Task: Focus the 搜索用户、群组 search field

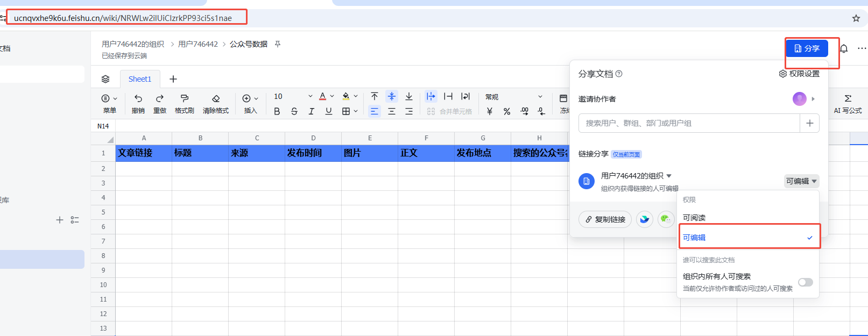Action: coord(689,123)
